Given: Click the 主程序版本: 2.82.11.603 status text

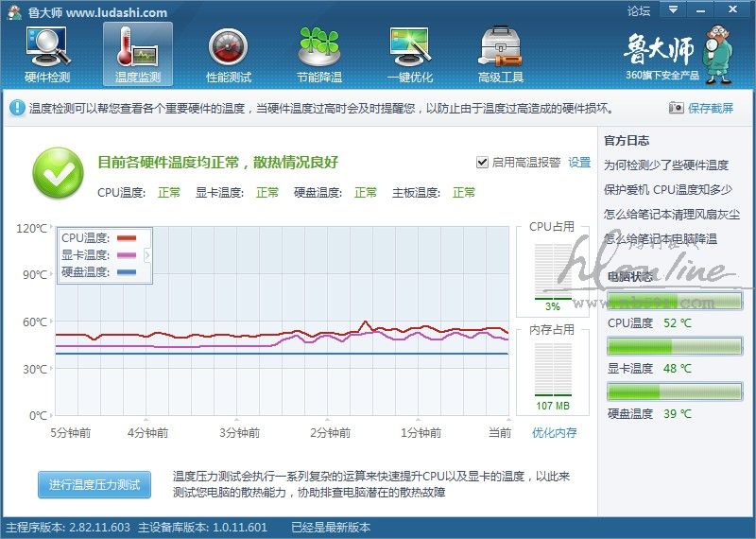Looking at the screenshot, I should (68, 528).
